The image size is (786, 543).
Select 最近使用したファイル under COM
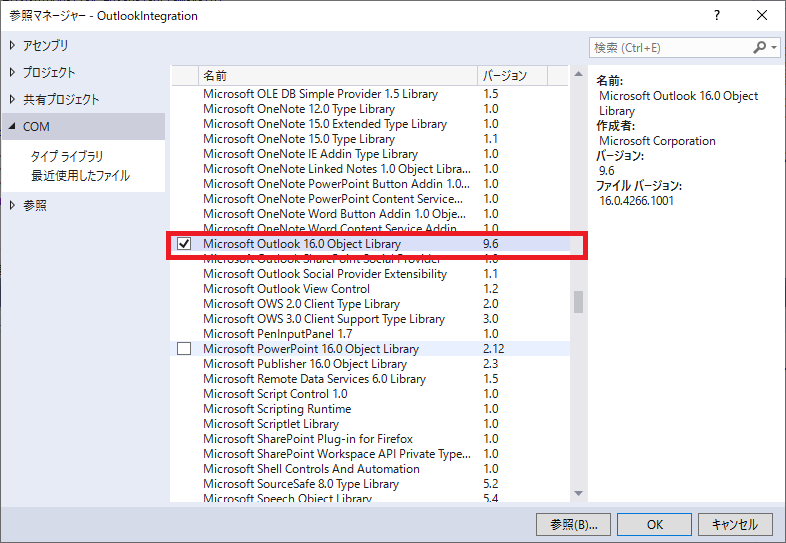(80, 175)
